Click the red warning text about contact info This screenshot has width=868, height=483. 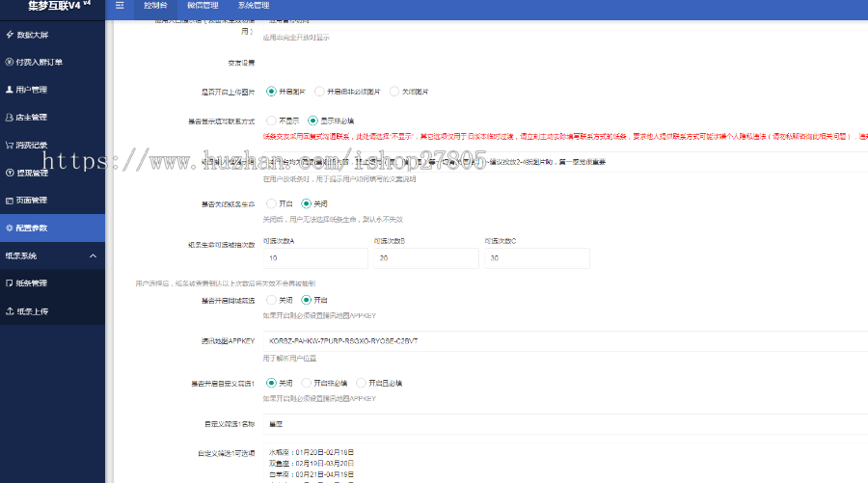[x=565, y=136]
